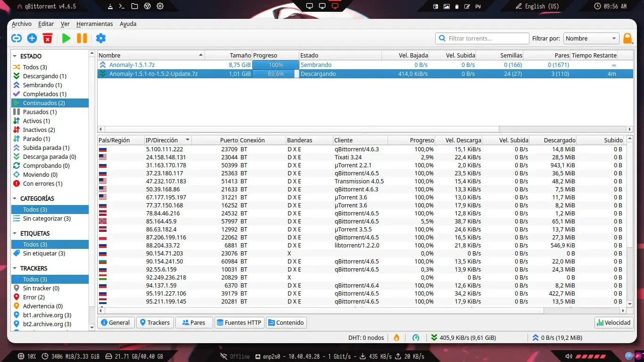The width and height of the screenshot is (644, 362).
Task: Click the Filtrar torrents search field
Action: tap(482, 39)
